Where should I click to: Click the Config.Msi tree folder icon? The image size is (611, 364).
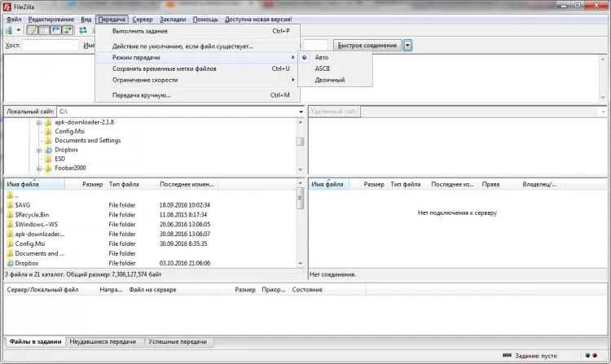(x=48, y=131)
